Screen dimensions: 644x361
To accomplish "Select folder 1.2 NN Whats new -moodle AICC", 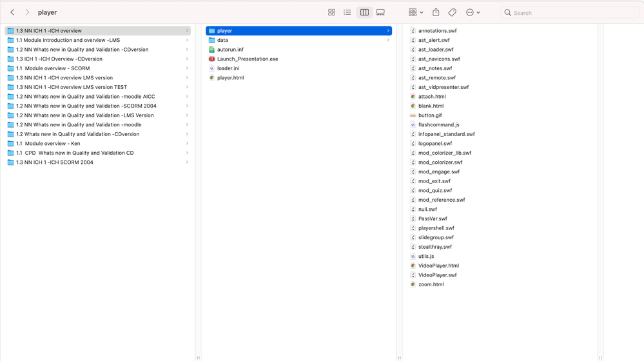I will [98, 97].
